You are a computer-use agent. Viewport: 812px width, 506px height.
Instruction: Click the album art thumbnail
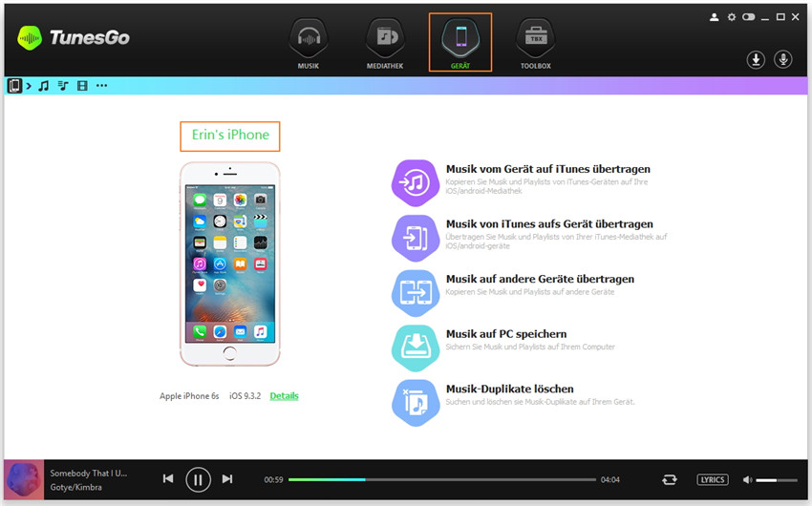[x=24, y=479]
